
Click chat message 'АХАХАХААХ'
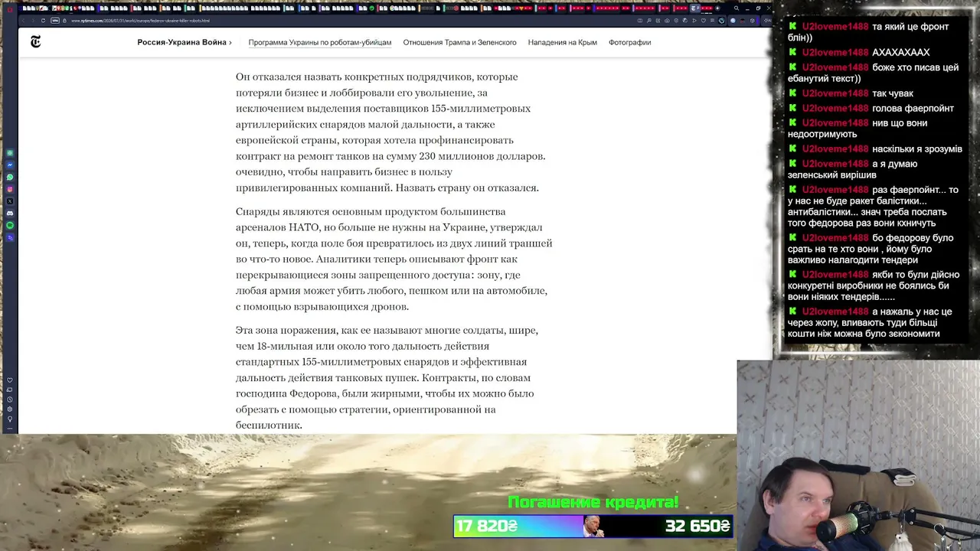pos(901,52)
